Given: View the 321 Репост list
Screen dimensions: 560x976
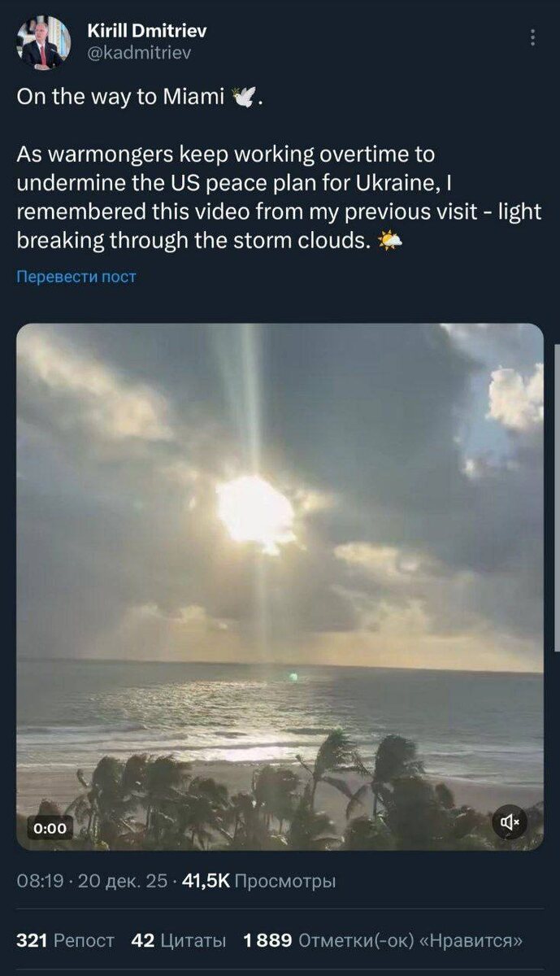Looking at the screenshot, I should (x=65, y=940).
